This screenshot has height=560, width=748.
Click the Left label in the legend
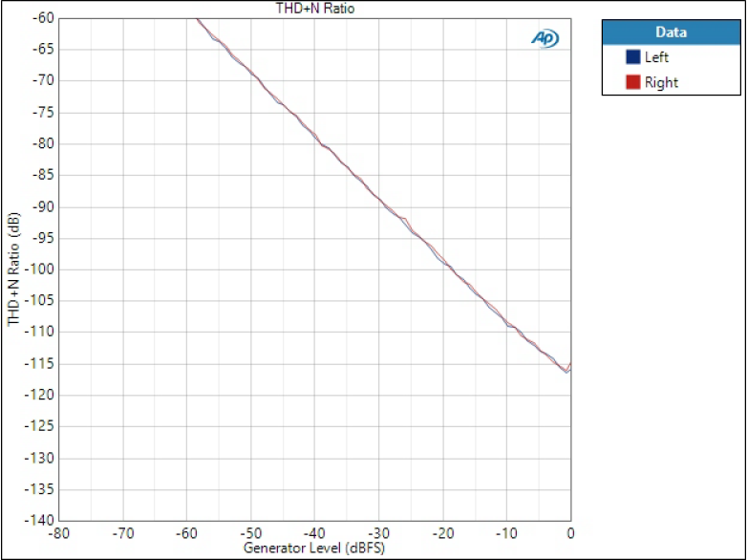point(656,57)
